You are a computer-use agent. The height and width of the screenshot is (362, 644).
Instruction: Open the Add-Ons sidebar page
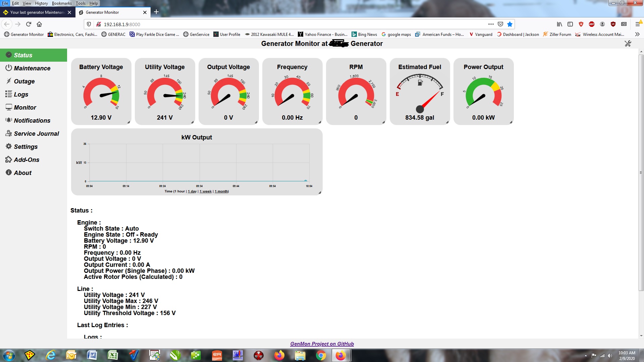click(26, 160)
